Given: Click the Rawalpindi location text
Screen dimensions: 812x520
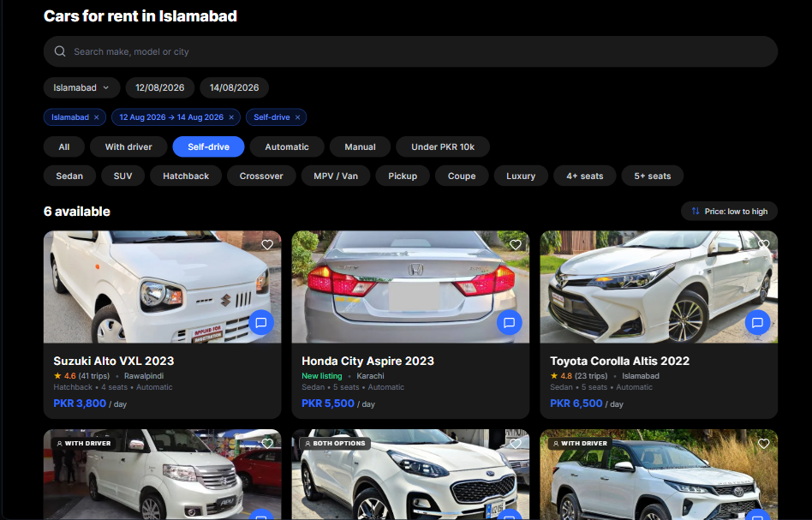Looking at the screenshot, I should [144, 376].
